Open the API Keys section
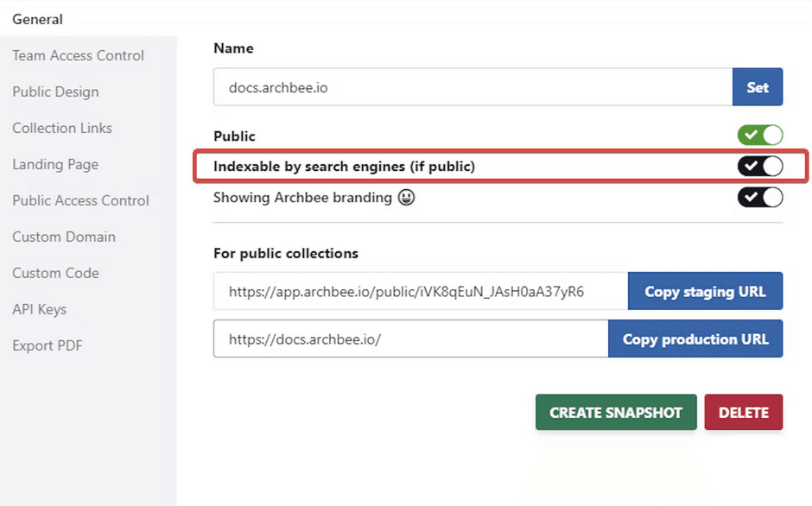812x506 pixels. click(x=39, y=309)
